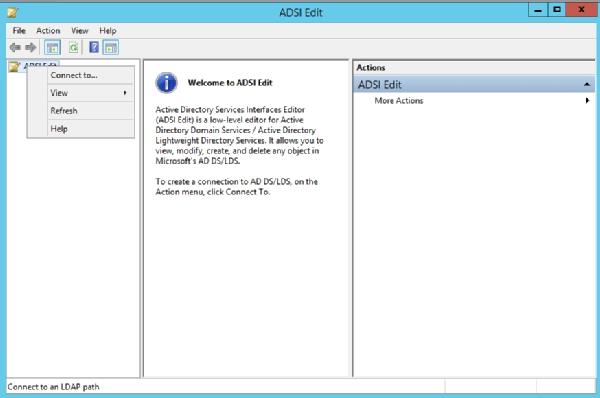Click status bar text Connect to an LDAP path

[x=53, y=387]
